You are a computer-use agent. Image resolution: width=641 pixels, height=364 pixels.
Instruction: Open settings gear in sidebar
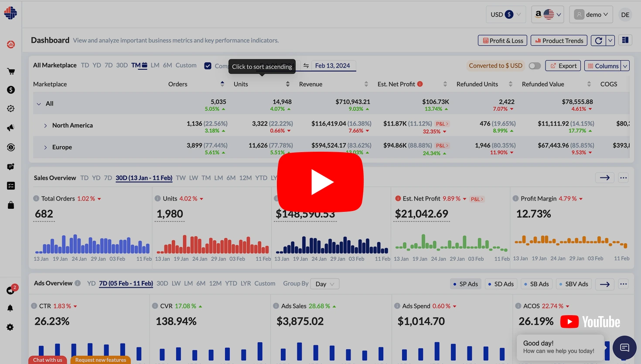point(10,327)
